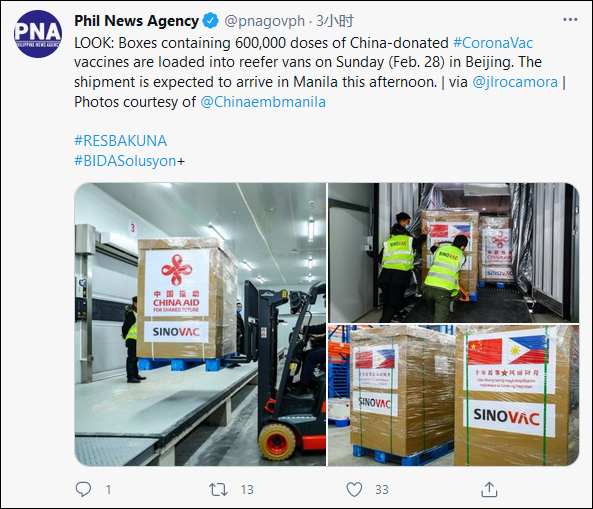Visit the @jlrocamora mention
This screenshot has width=593, height=509.
[x=515, y=82]
